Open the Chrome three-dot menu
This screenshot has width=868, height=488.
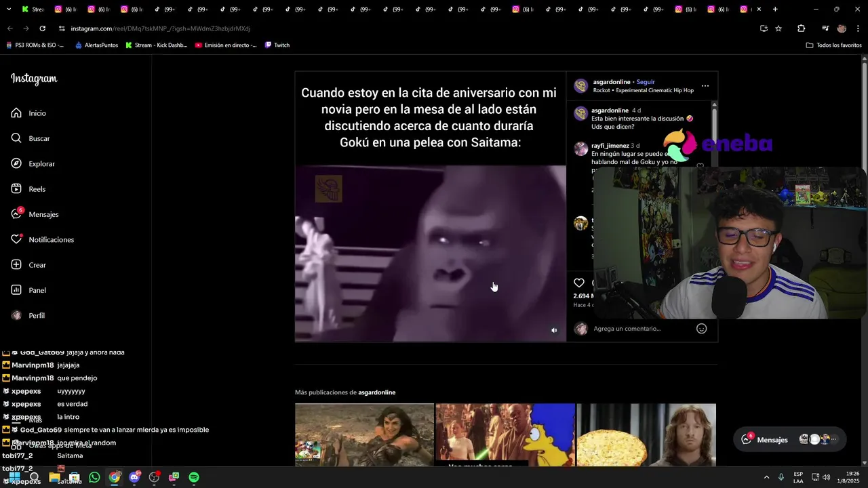point(858,28)
